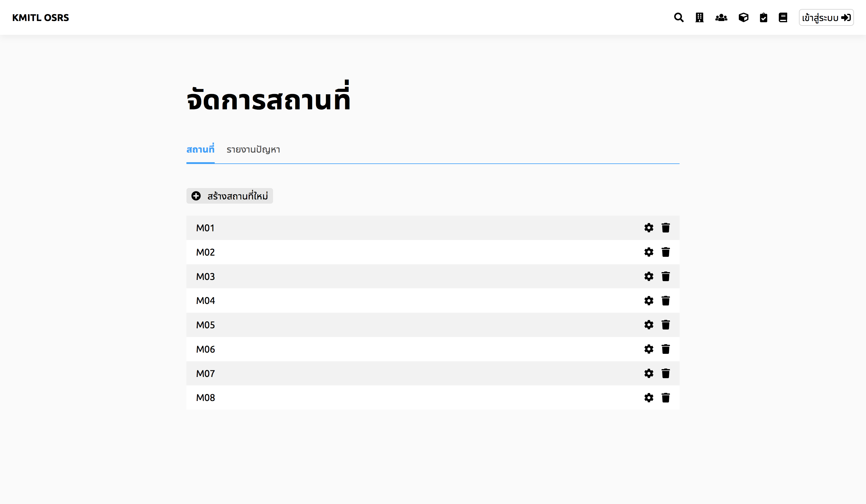This screenshot has height=504, width=866.
Task: Open gear settings for M05
Action: (x=649, y=325)
